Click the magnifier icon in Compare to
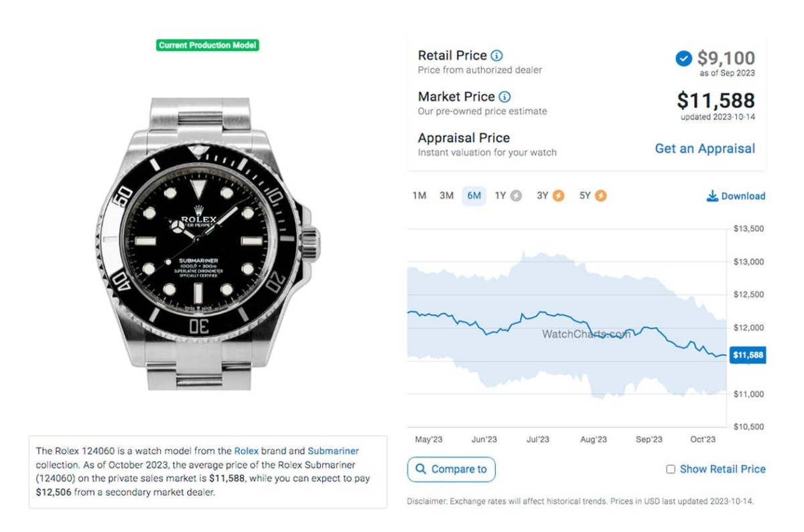The width and height of the screenshot is (804, 532). (421, 469)
